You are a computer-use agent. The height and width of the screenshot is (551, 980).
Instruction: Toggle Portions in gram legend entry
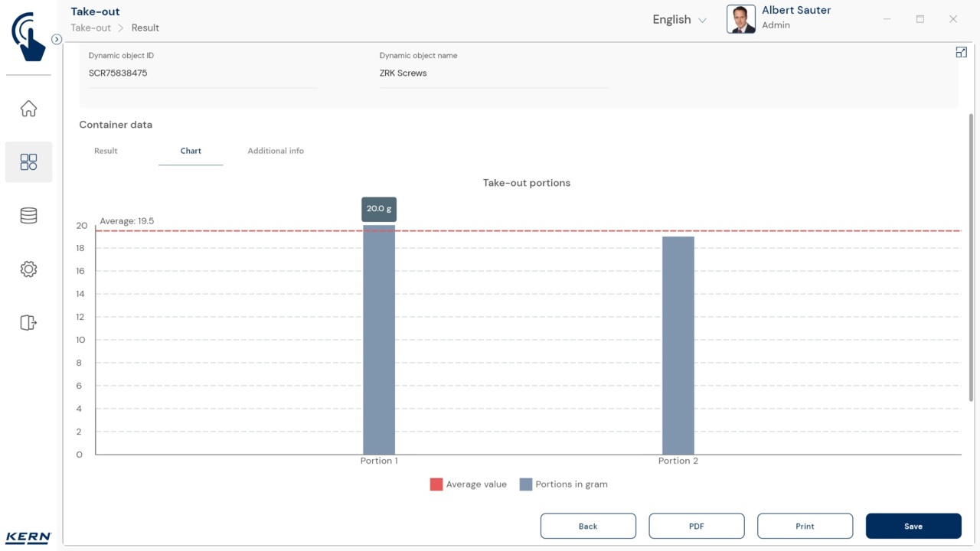coord(563,484)
